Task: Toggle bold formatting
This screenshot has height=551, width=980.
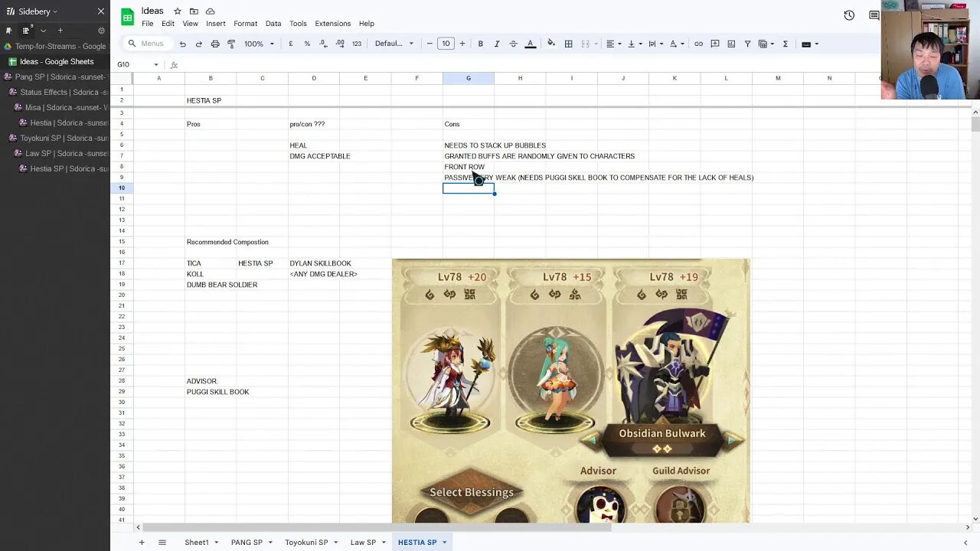Action: point(480,44)
